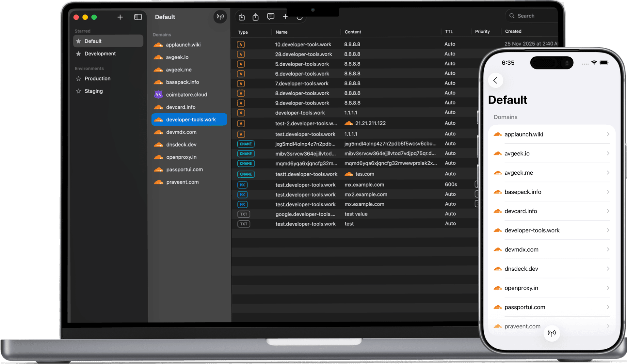Tap chevron on avgeek.me phone row
The image size is (627, 364).
pyautogui.click(x=608, y=173)
